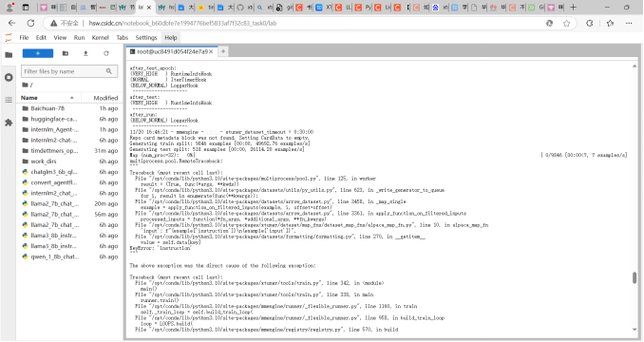This screenshot has height=342, width=644.
Task: Close the root@ terminal tab
Action: coord(211,51)
